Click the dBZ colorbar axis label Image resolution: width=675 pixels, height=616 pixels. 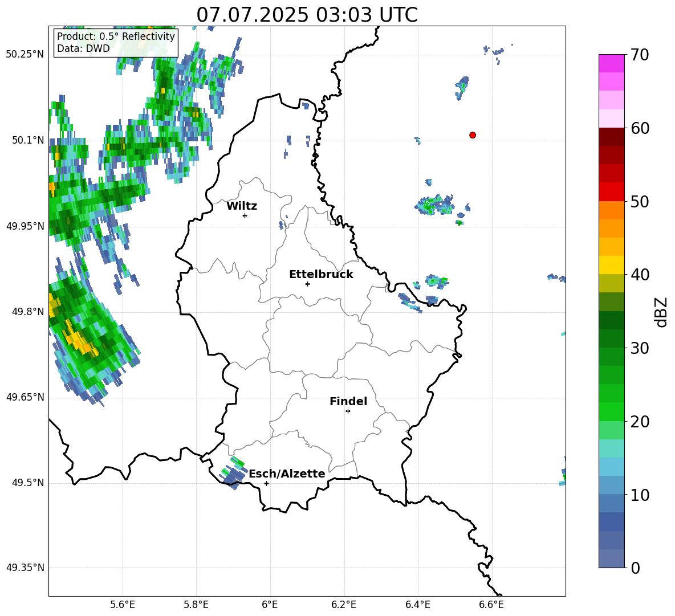(x=662, y=312)
